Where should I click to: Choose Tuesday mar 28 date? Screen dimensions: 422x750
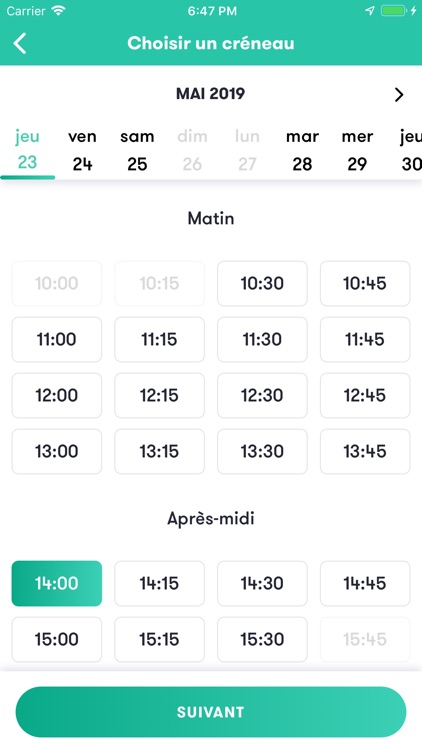[302, 150]
